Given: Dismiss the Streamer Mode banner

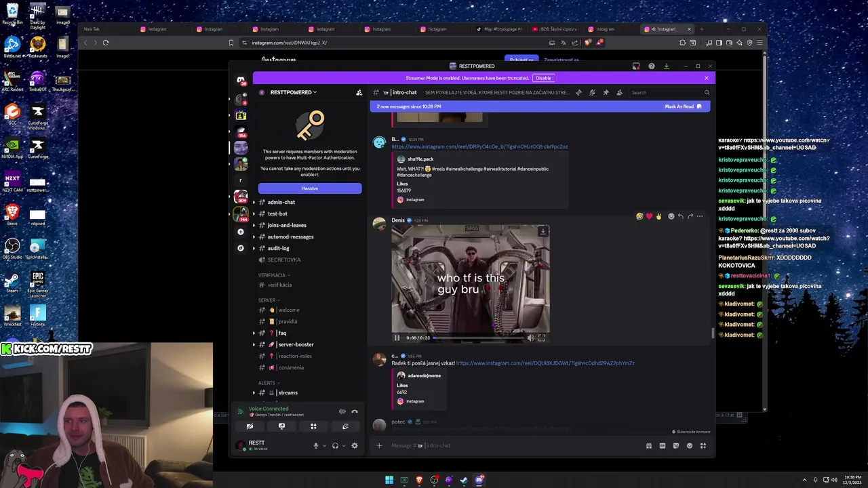Looking at the screenshot, I should (x=706, y=78).
